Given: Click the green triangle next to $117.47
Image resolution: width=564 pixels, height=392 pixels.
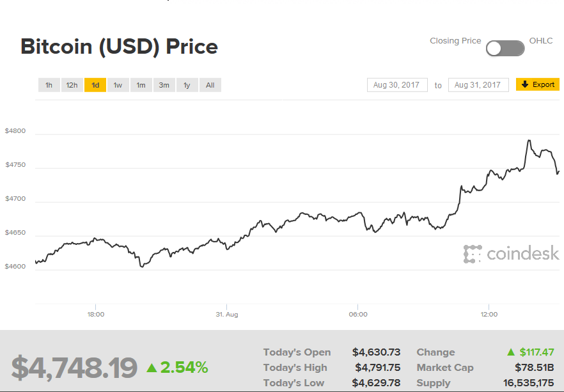Looking at the screenshot, I should [x=511, y=352].
